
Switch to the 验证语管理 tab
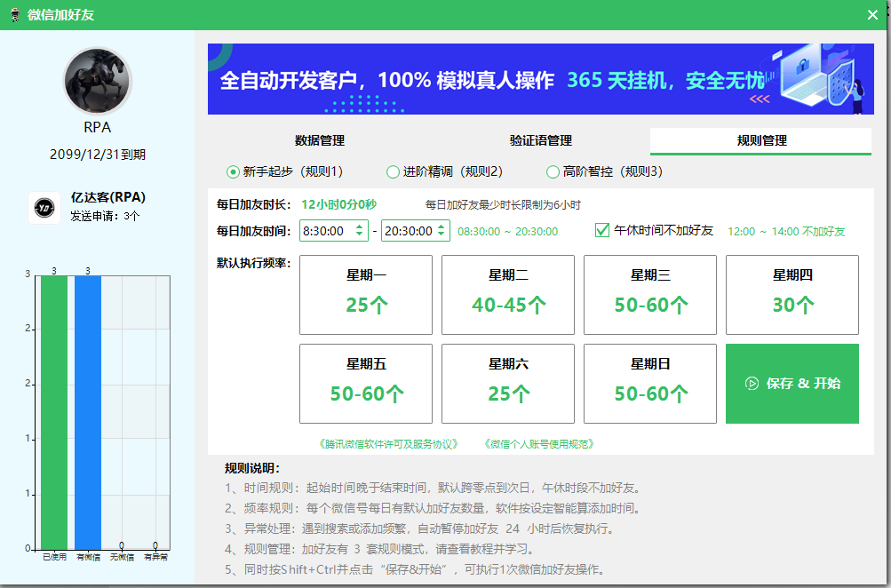[x=540, y=140]
